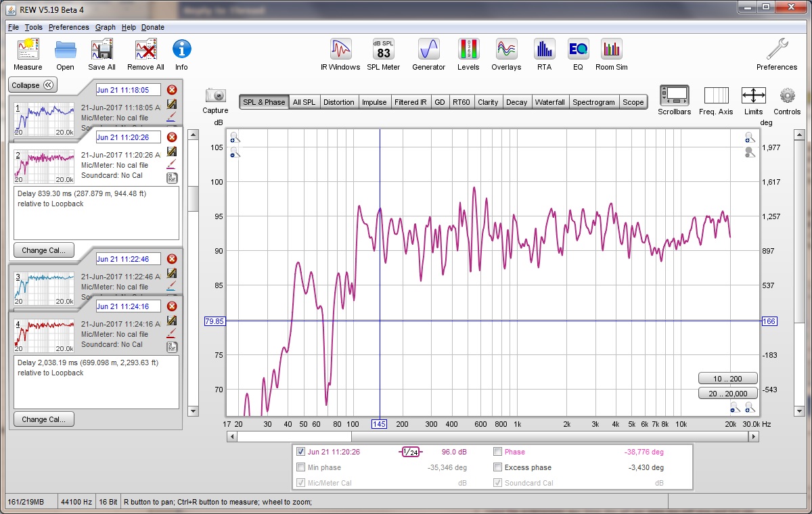Open the Tools menu
This screenshot has width=812, height=514.
click(x=34, y=27)
